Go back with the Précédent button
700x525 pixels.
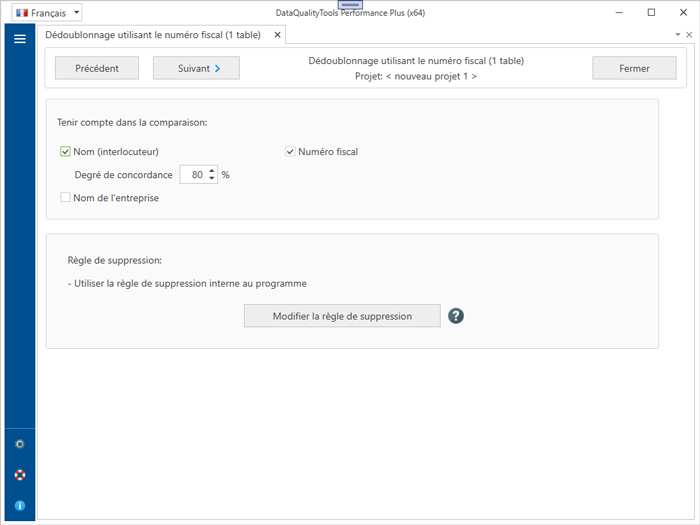click(97, 68)
